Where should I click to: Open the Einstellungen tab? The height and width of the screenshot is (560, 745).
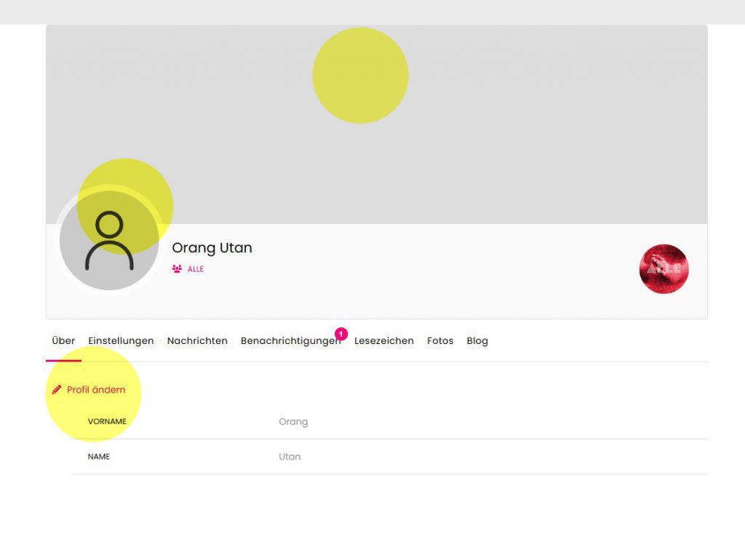tap(121, 341)
